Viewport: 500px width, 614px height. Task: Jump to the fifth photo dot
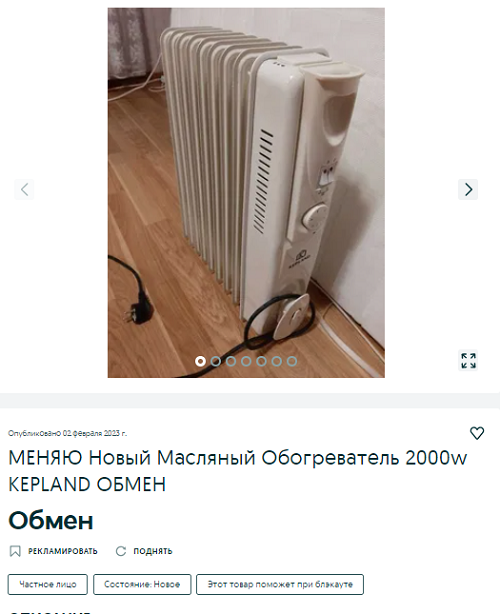(261, 361)
